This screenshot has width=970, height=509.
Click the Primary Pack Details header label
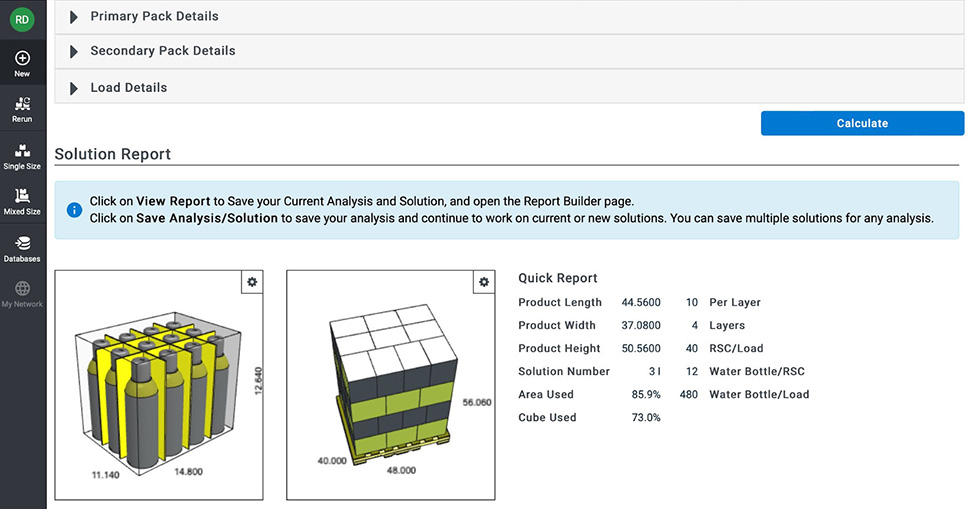point(154,17)
